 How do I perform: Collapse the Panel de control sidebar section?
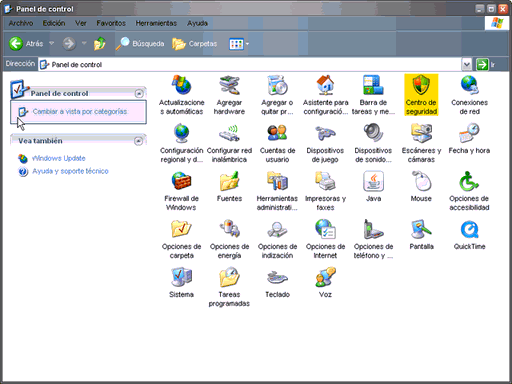[x=139, y=93]
